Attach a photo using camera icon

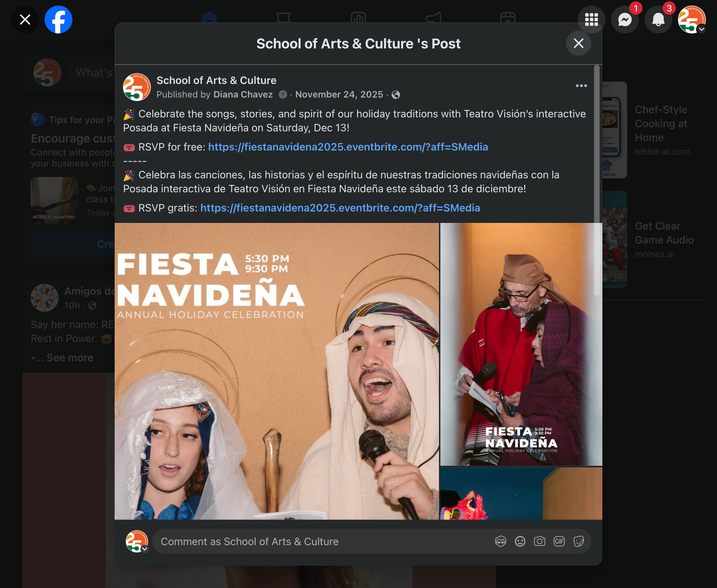coord(540,541)
